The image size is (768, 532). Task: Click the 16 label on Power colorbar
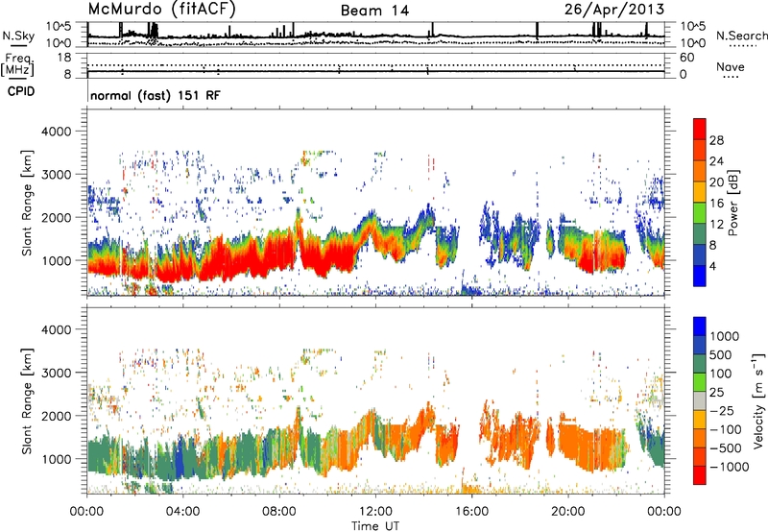click(716, 204)
